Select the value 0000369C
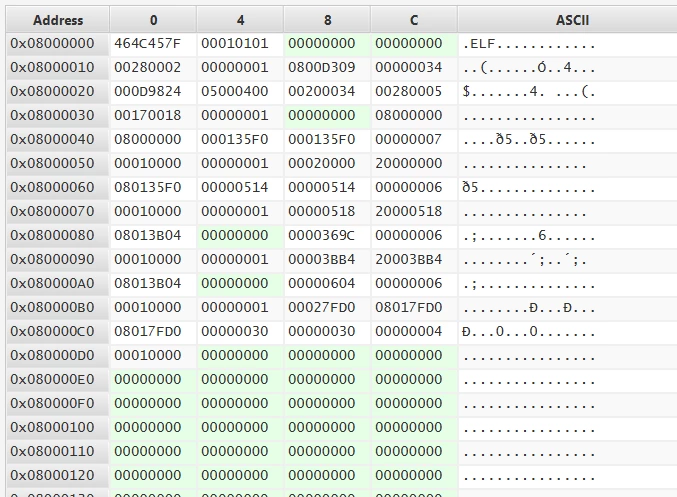The height and width of the screenshot is (497, 677). 322,235
